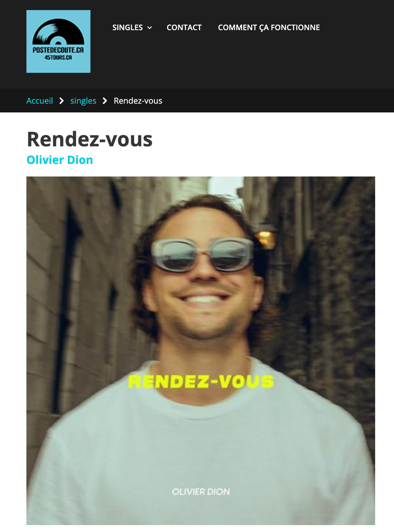Click the chevron arrow after singles breadcrumb
Image resolution: width=394 pixels, height=532 pixels.
[x=105, y=101]
